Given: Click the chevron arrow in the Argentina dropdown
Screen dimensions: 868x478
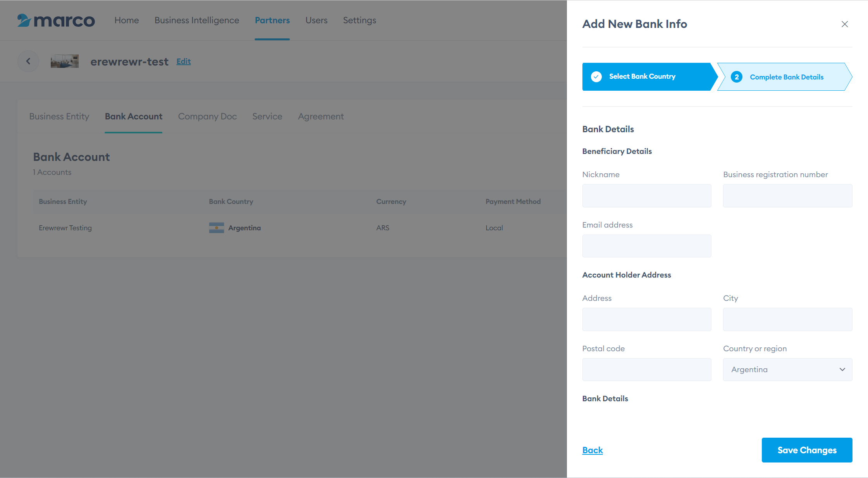Looking at the screenshot, I should click(x=842, y=369).
